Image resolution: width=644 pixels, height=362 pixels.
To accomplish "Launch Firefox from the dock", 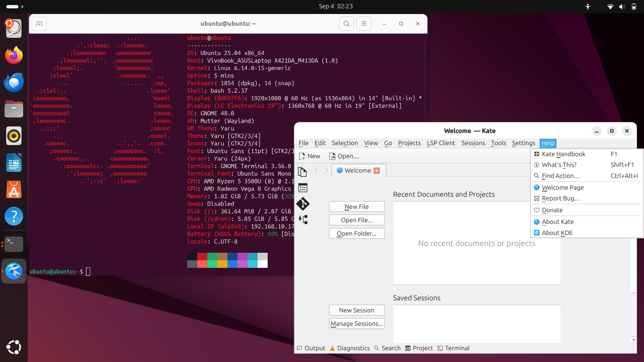I will 14,55.
